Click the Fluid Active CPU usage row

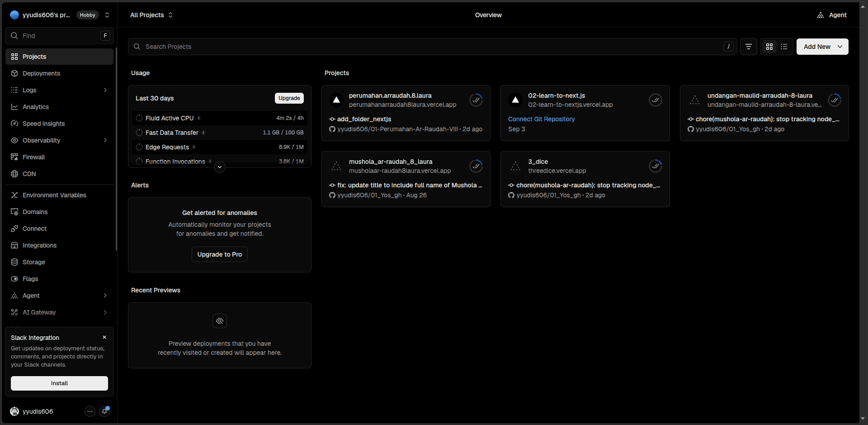tap(220, 118)
